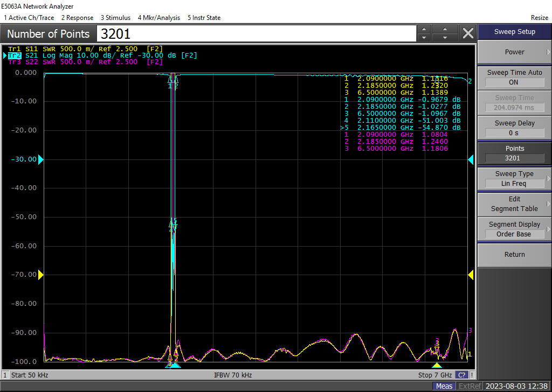This screenshot has height=392, width=552.
Task: Click the C? correction status indicator
Action: (x=462, y=375)
